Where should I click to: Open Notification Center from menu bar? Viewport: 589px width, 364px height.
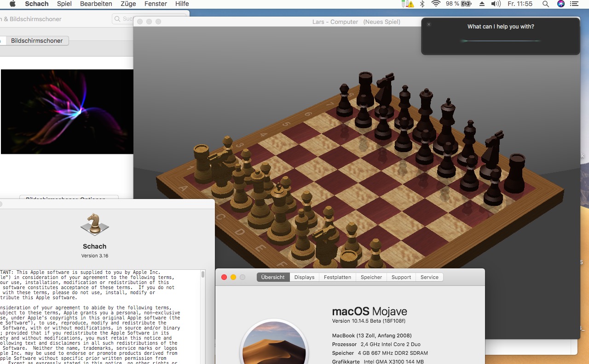575,4
